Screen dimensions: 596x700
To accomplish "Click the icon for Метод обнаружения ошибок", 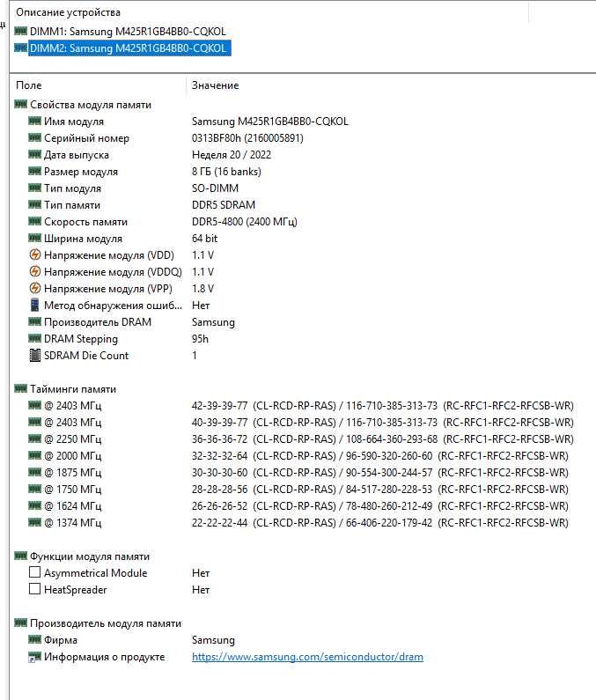I will pyautogui.click(x=35, y=305).
